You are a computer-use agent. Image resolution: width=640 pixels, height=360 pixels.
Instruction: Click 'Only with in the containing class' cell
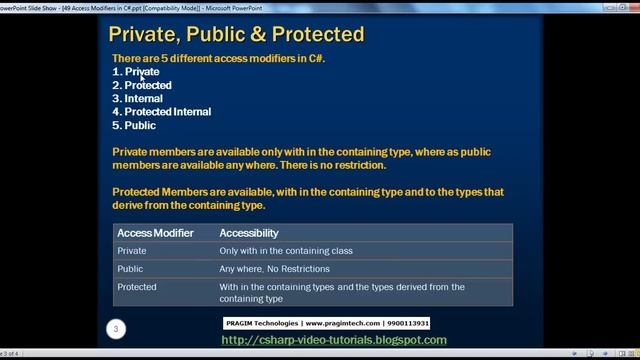(286, 251)
